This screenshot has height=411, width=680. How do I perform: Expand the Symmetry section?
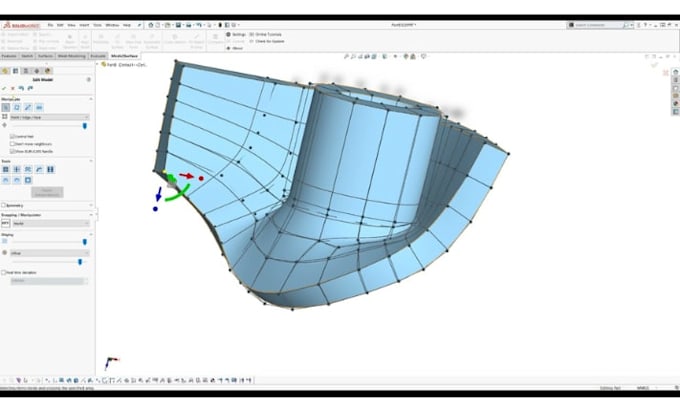coord(91,206)
